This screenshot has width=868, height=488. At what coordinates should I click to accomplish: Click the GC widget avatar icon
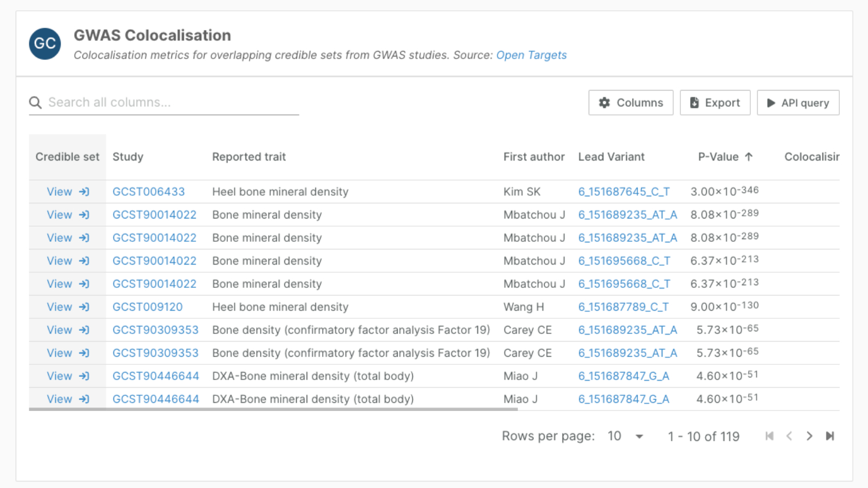pos(44,43)
